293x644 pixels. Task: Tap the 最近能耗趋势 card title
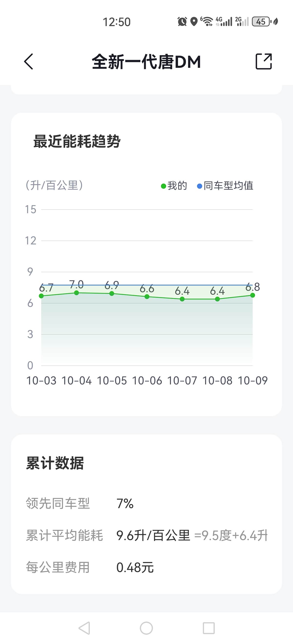point(77,141)
